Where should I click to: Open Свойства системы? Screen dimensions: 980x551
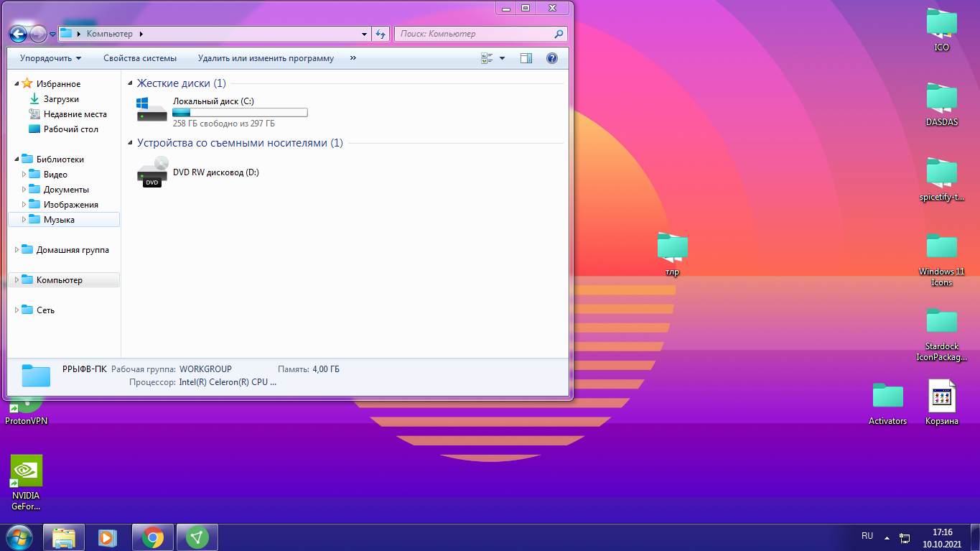[140, 58]
